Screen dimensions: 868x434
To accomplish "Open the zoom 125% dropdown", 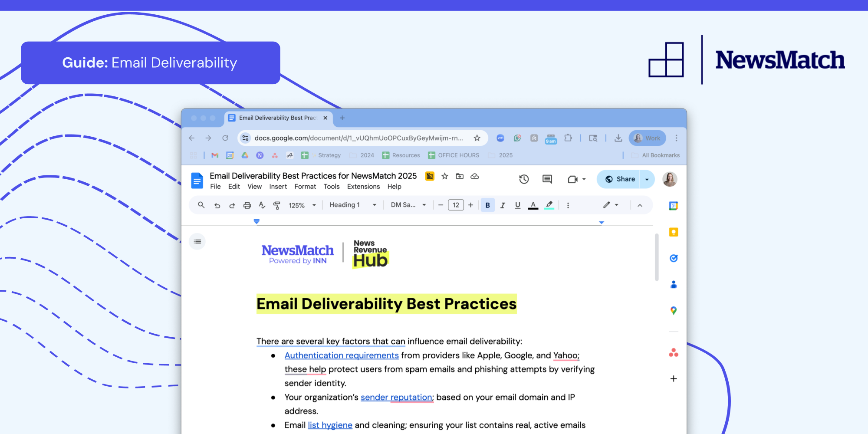I will tap(302, 205).
